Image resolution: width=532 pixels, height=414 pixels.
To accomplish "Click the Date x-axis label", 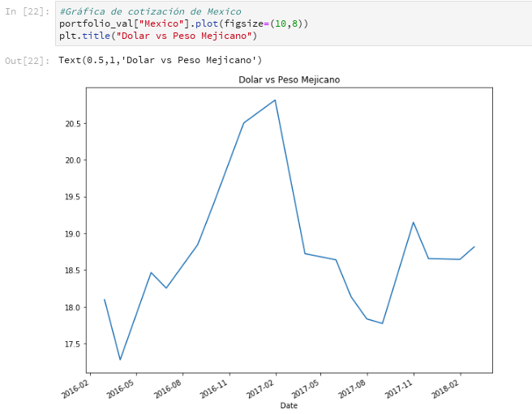I will (289, 405).
